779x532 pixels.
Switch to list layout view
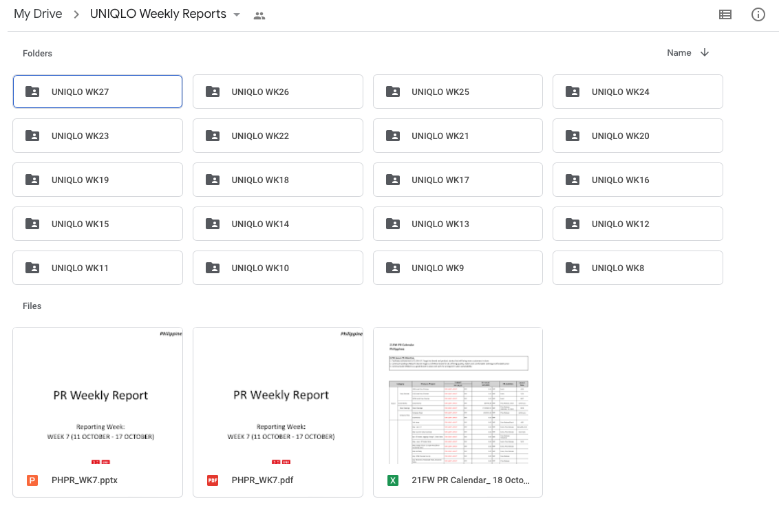(x=725, y=14)
